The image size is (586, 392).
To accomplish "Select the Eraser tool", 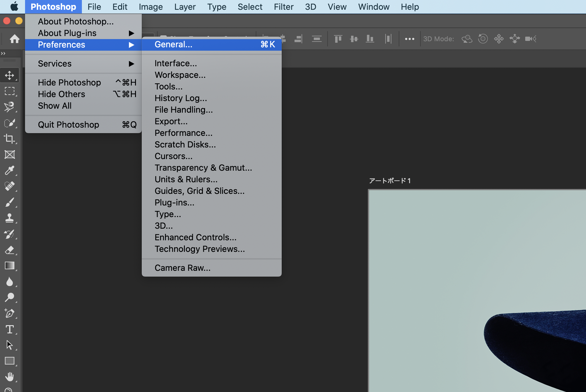I will (x=9, y=250).
